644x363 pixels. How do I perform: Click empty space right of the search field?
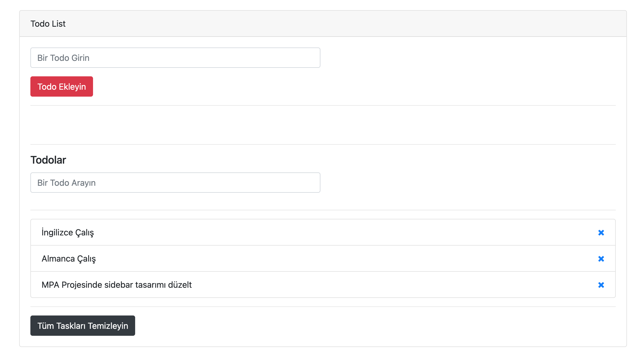[x=466, y=183]
